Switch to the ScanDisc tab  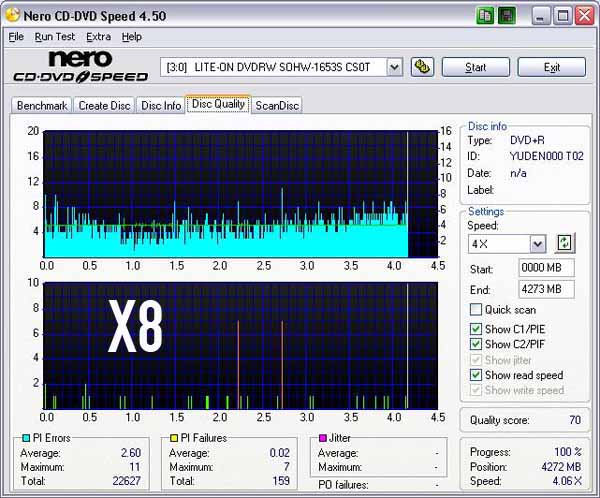277,105
